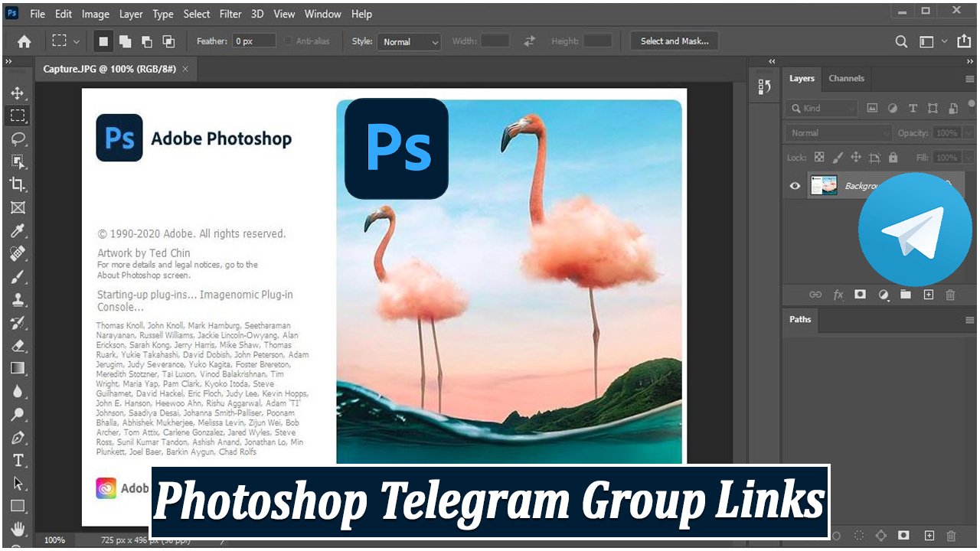Click the Background layer thumbnail

[x=825, y=185]
